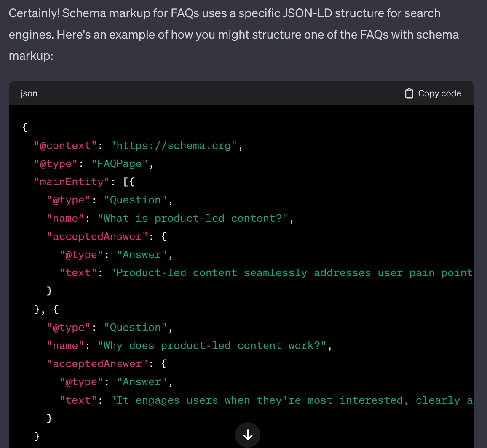Click the "@context" key in code
Screen dimensions: 487x448
[x=66, y=146]
